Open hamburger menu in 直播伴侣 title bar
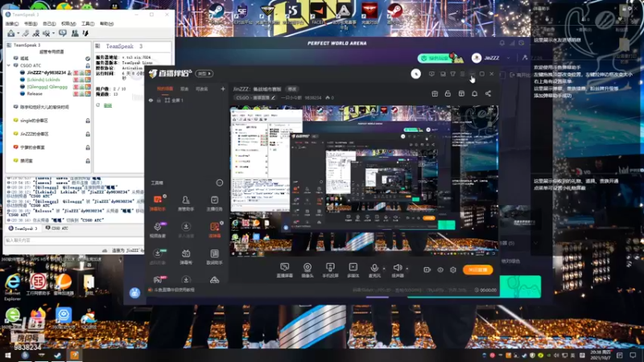644x362 pixels. tap(462, 74)
